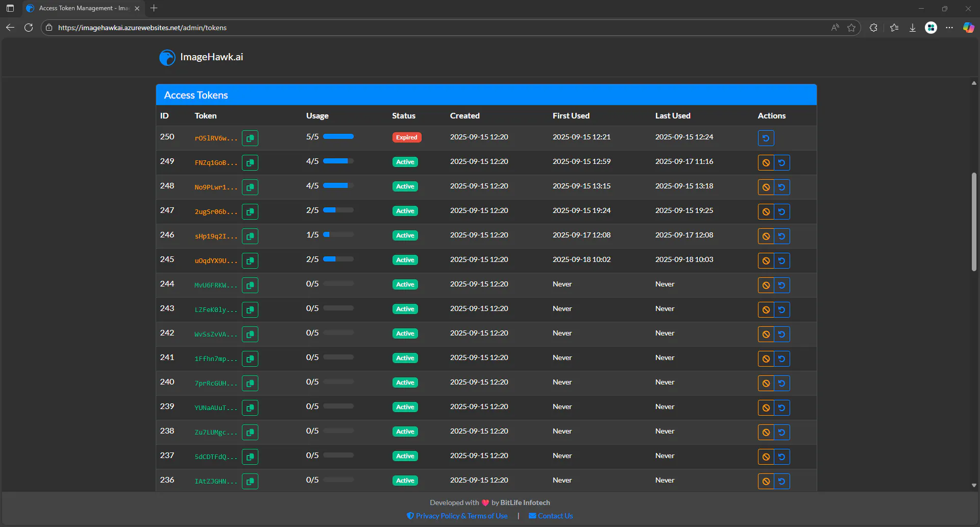The image size is (980, 527).
Task: Open browser downloads panel
Action: tap(913, 28)
